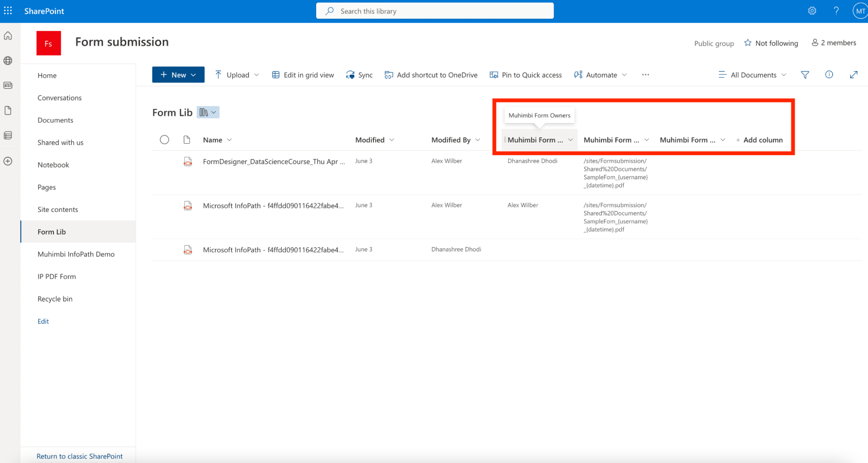Toggle the Not following star
Image resolution: width=868 pixels, height=463 pixels.
[748, 43]
